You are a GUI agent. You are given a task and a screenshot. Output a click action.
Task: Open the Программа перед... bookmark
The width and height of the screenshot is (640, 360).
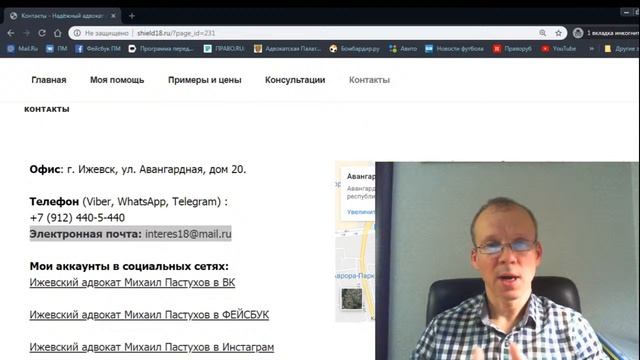[161, 49]
